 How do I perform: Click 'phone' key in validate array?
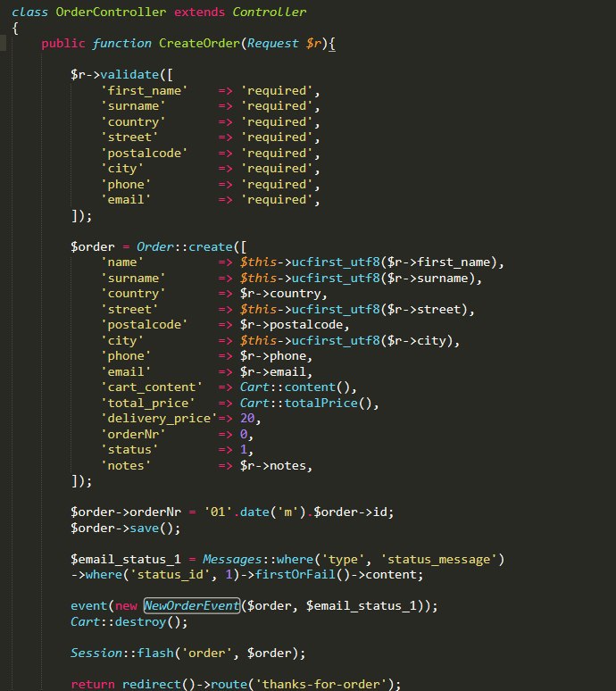126,184
